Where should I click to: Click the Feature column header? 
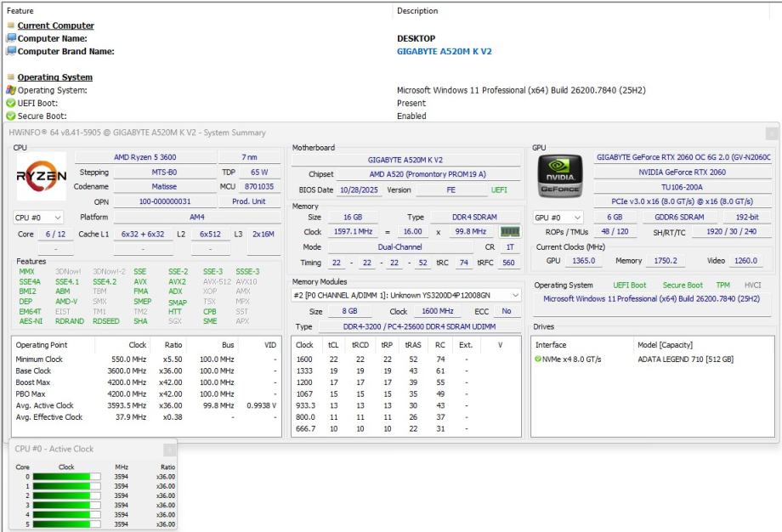[x=20, y=11]
